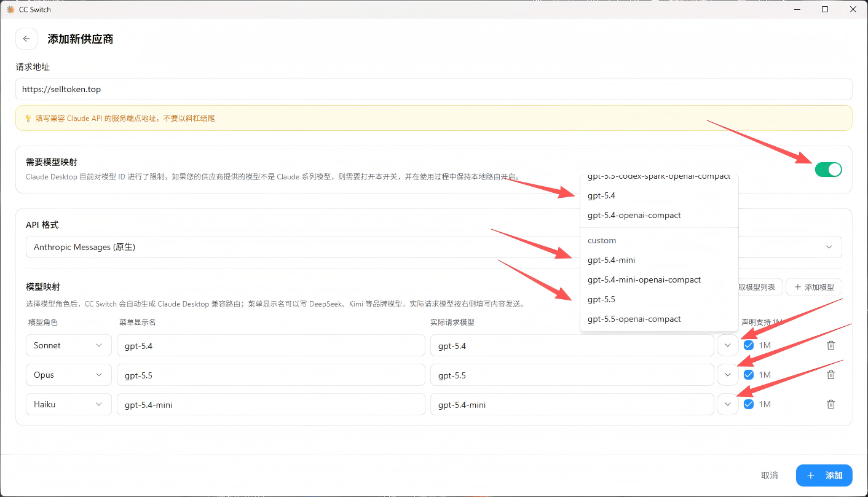Image resolution: width=868 pixels, height=497 pixels.
Task: Close the CC Switch window
Action: [853, 9]
